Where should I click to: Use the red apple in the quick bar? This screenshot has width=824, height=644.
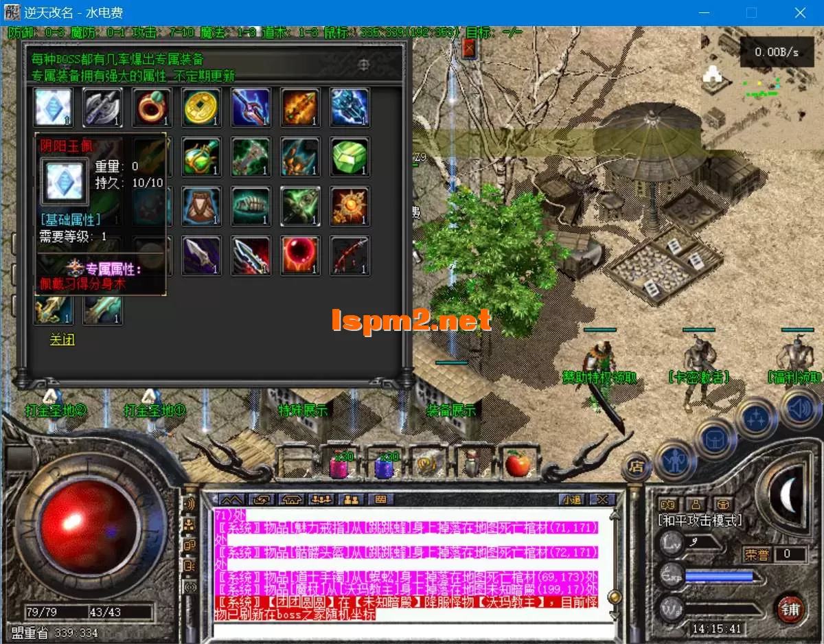tap(518, 465)
